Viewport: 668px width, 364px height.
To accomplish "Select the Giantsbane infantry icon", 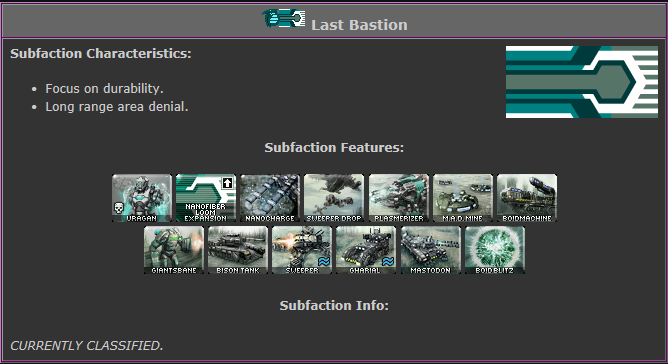I will pos(174,250).
